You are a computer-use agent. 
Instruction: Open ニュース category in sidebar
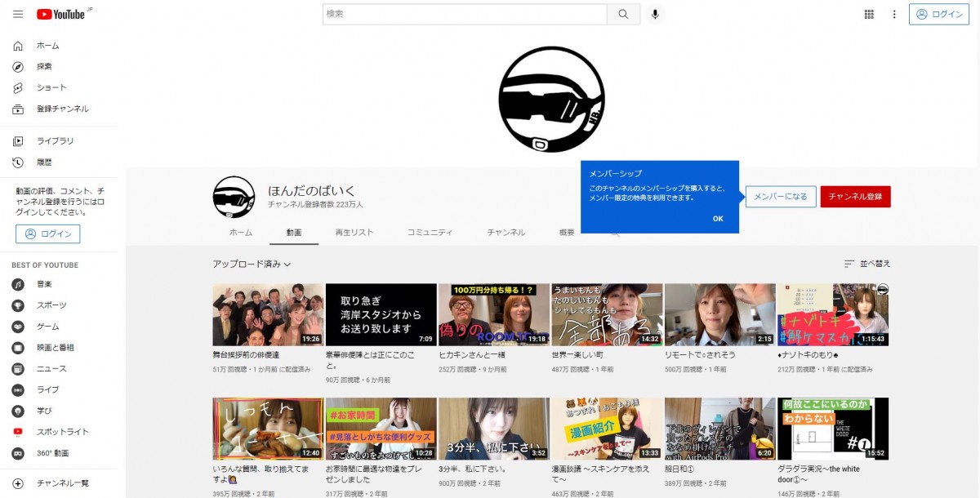pyautogui.click(x=59, y=369)
